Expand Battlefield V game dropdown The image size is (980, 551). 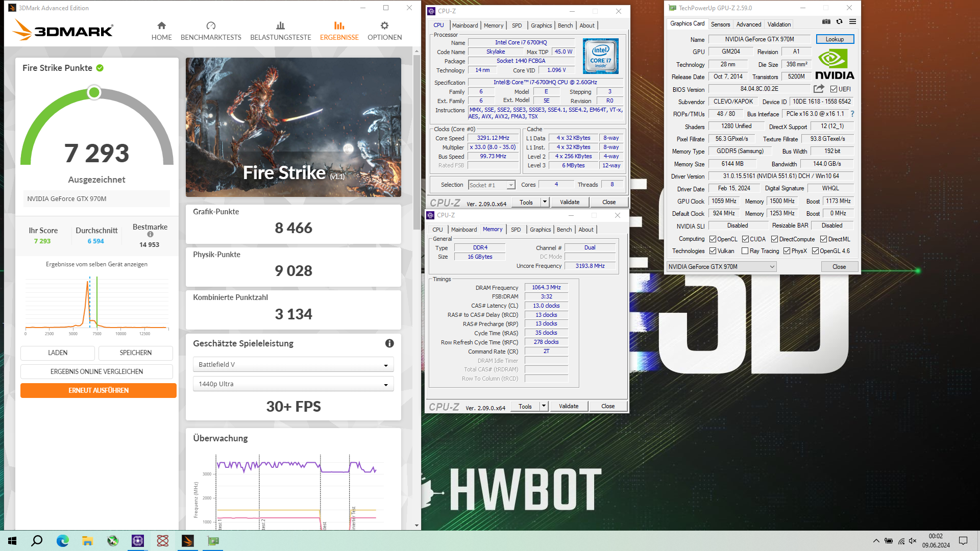click(293, 365)
